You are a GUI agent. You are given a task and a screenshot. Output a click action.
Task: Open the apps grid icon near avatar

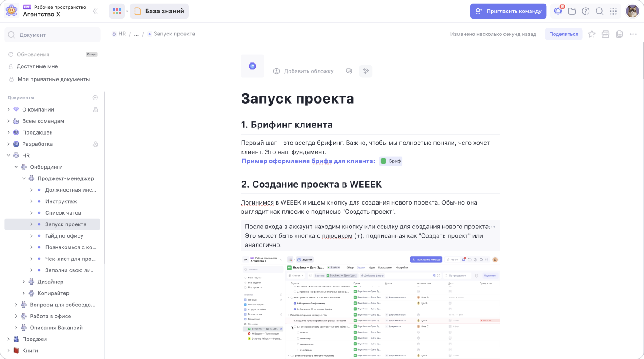point(613,11)
